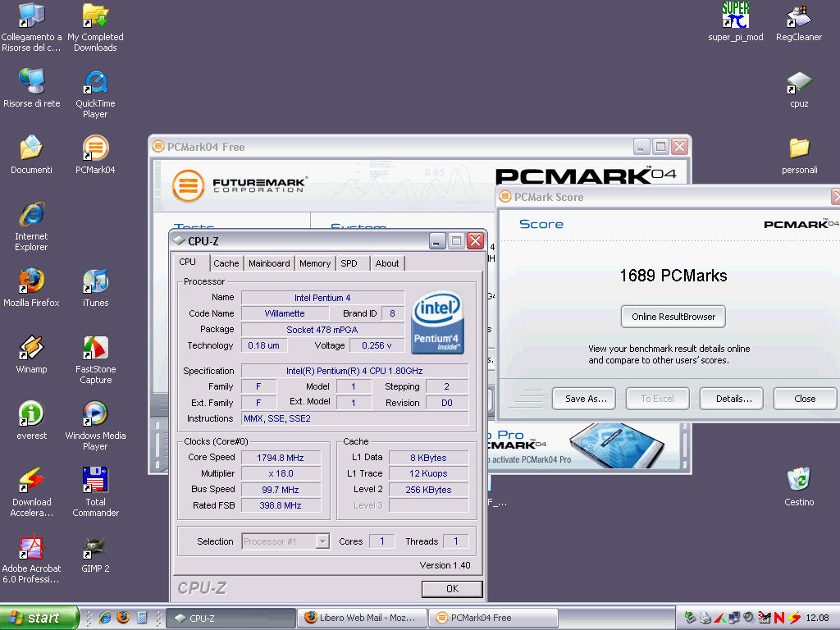Click the L1 Trace value 12 Kuops
Screen dimensions: 840x630
(x=428, y=473)
